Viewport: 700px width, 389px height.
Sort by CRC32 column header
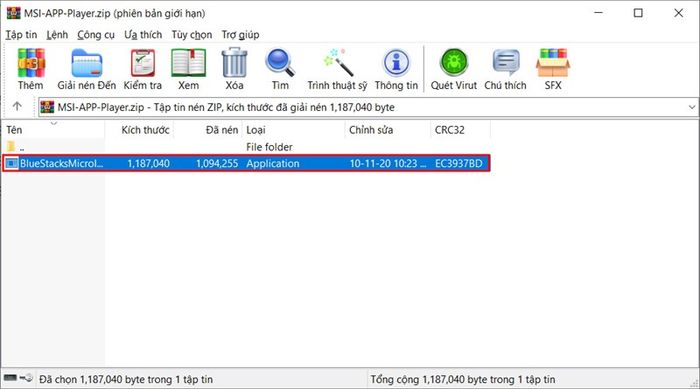pyautogui.click(x=460, y=130)
